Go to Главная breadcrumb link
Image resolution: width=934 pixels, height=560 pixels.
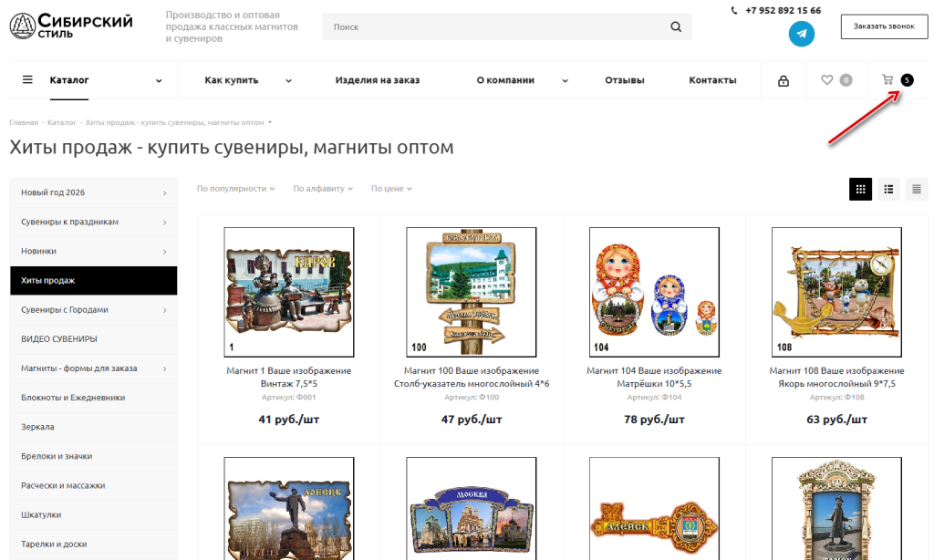click(23, 123)
